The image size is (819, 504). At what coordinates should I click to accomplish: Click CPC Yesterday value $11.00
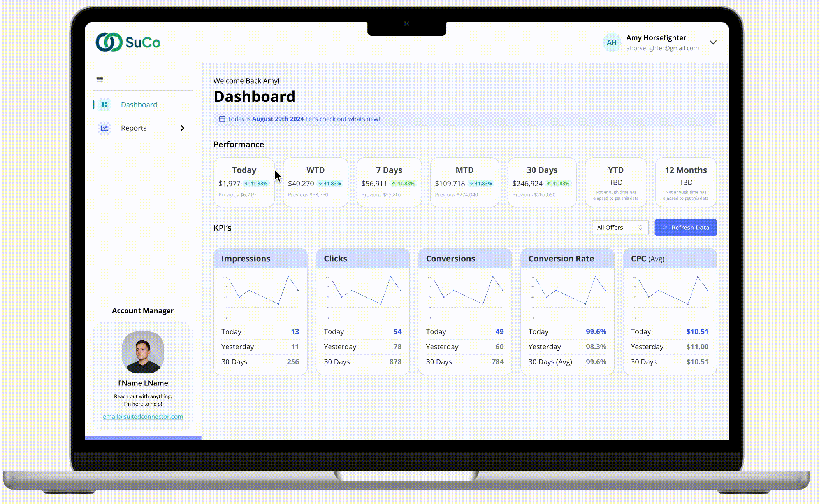[697, 346]
